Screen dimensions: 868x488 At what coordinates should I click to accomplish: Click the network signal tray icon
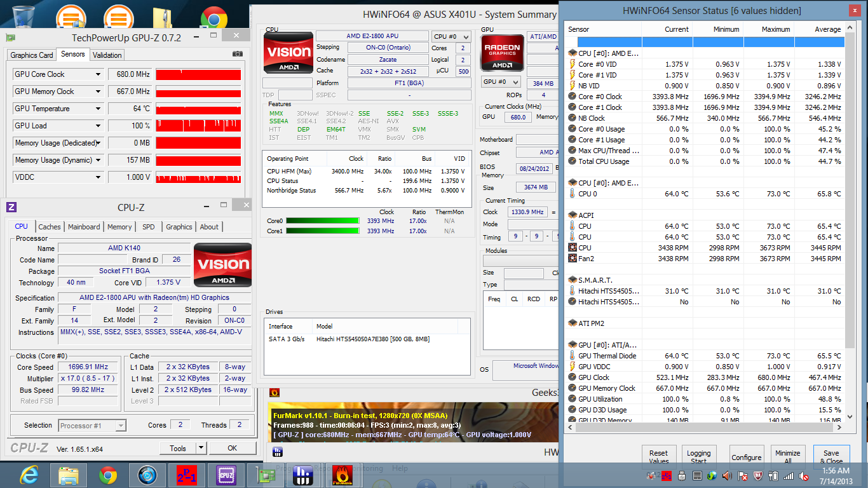click(x=789, y=475)
